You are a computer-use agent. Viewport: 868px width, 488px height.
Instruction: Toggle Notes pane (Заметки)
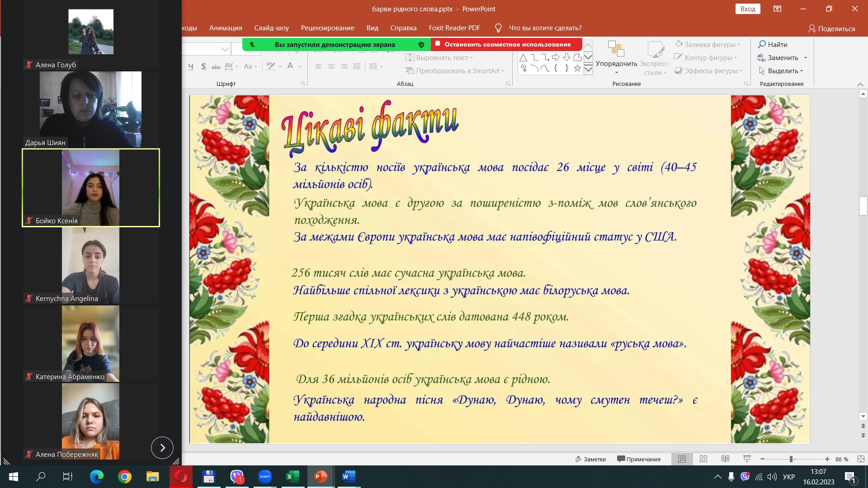click(590, 459)
